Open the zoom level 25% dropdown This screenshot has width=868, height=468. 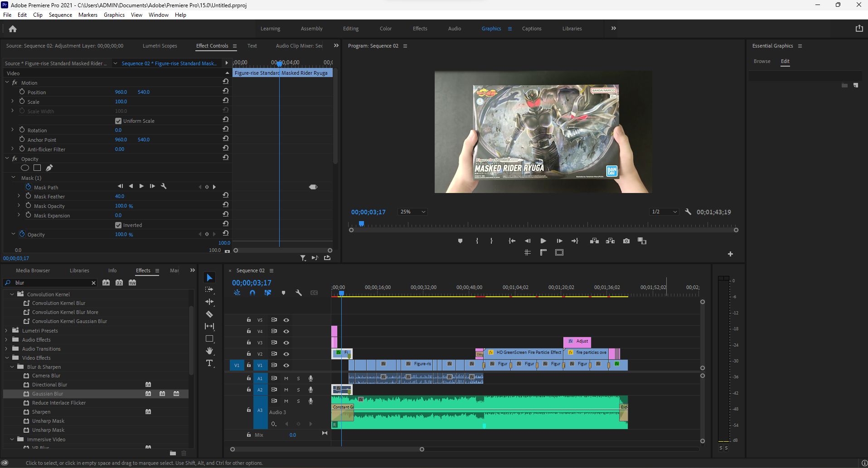click(412, 212)
